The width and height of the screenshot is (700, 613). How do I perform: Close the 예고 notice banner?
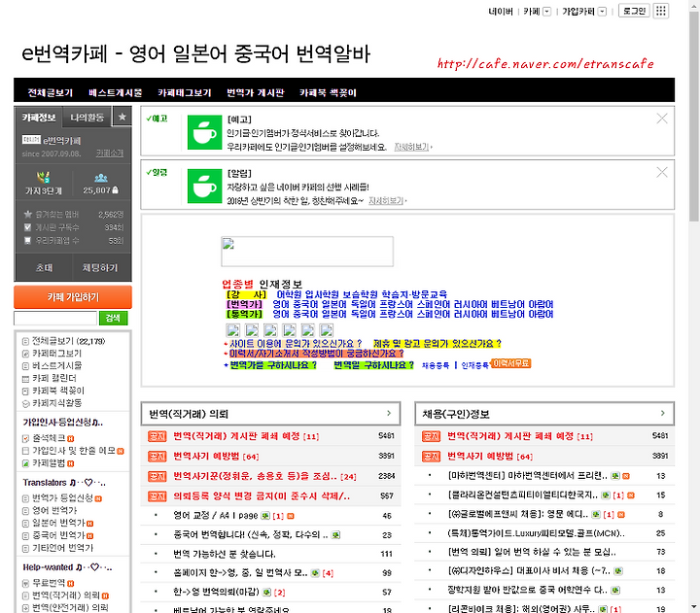[x=662, y=119]
